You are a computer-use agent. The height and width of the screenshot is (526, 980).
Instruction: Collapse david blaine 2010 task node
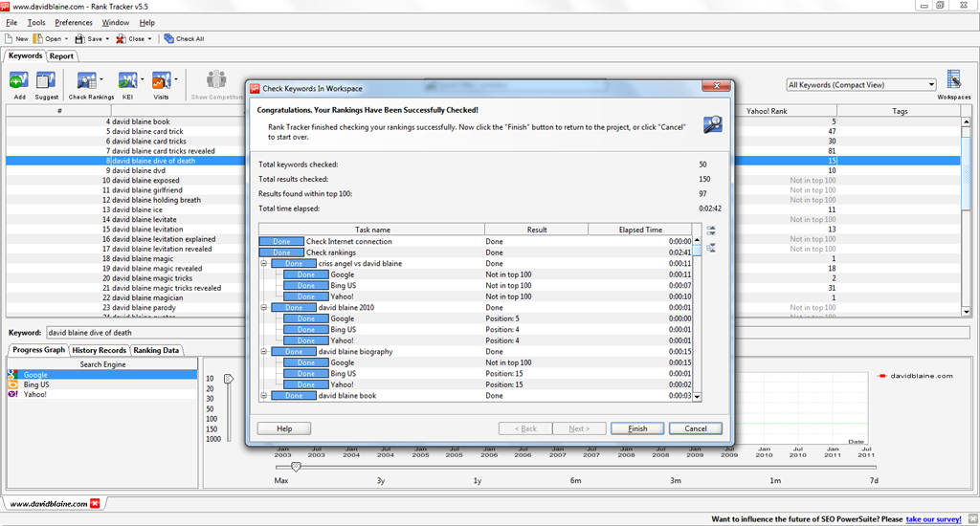(264, 307)
